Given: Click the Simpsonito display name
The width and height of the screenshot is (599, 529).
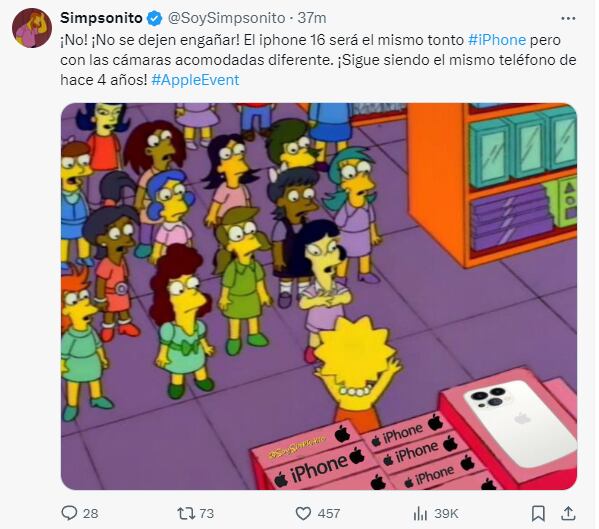Looking at the screenshot, I should pos(101,18).
